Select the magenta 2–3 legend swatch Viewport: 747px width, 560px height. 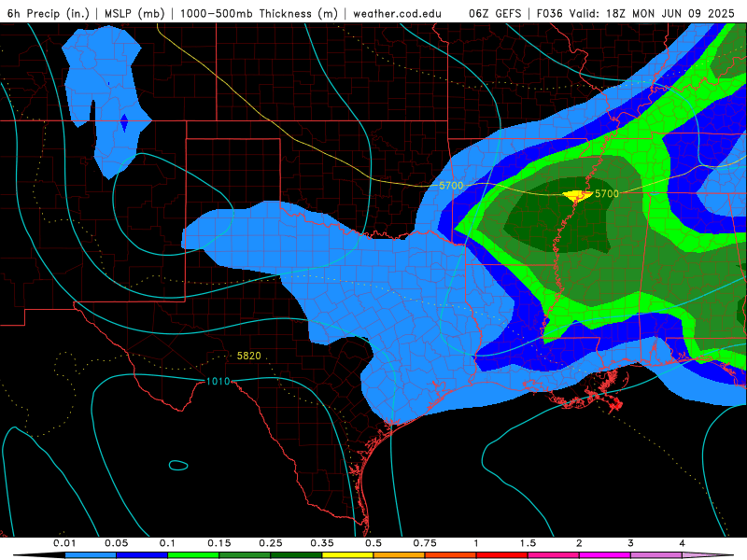coord(605,555)
